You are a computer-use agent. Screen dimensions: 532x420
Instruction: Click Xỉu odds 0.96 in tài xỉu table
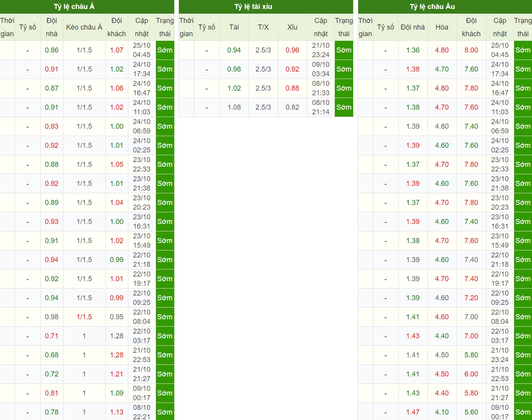point(292,50)
